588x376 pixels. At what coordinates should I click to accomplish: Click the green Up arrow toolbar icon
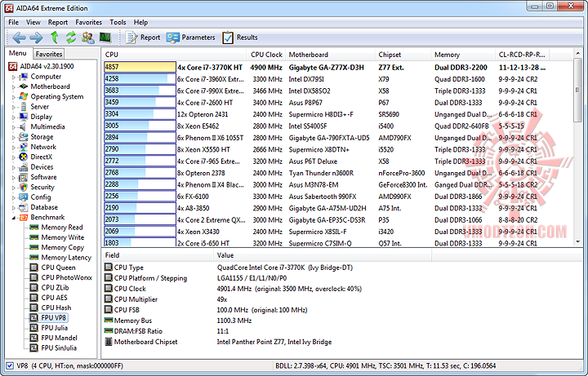pyautogui.click(x=55, y=38)
